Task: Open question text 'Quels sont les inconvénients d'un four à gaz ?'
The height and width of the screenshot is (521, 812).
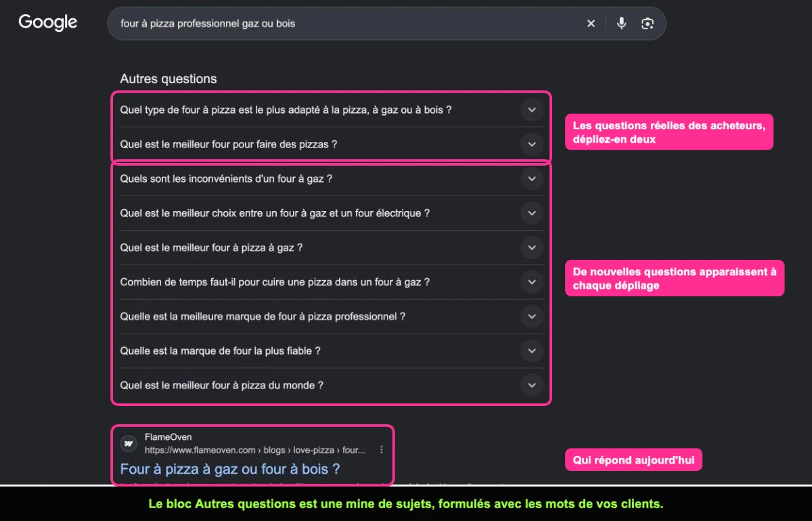Action: coord(226,179)
